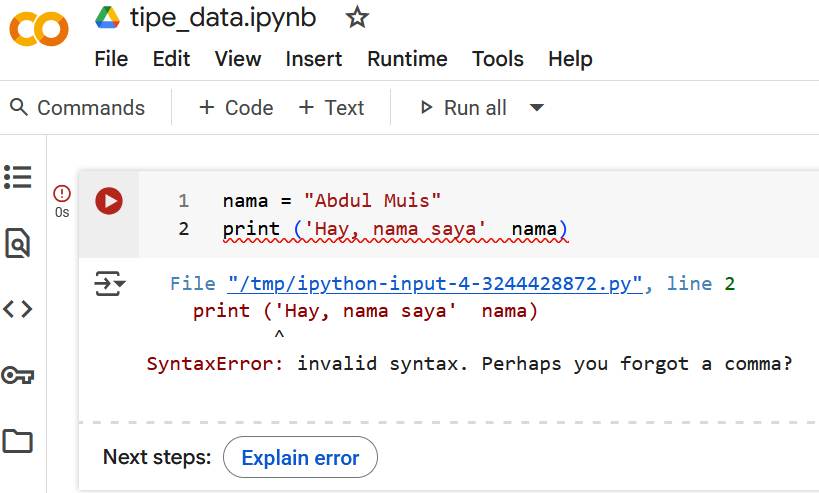This screenshot has height=493, width=819.
Task: Open the Help menu
Action: tap(570, 58)
